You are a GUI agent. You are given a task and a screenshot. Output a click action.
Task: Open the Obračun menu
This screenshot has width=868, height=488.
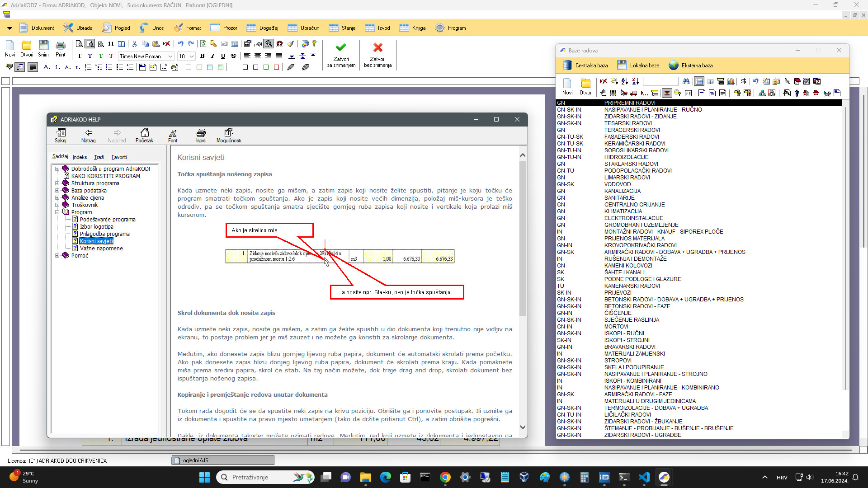(x=304, y=28)
